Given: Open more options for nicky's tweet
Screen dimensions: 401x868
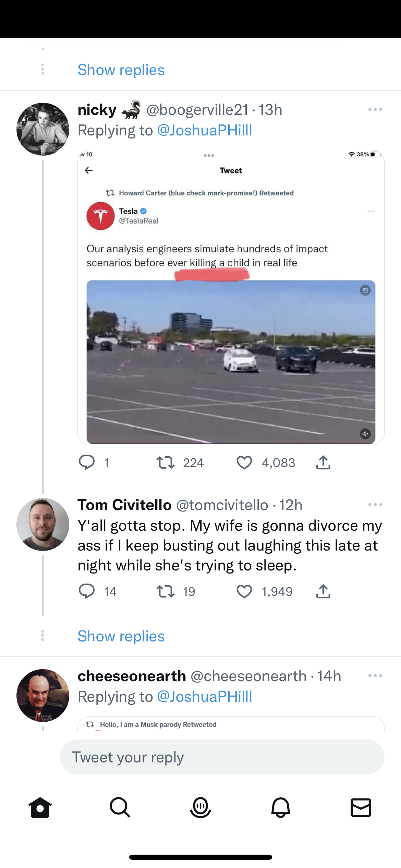Looking at the screenshot, I should (375, 110).
